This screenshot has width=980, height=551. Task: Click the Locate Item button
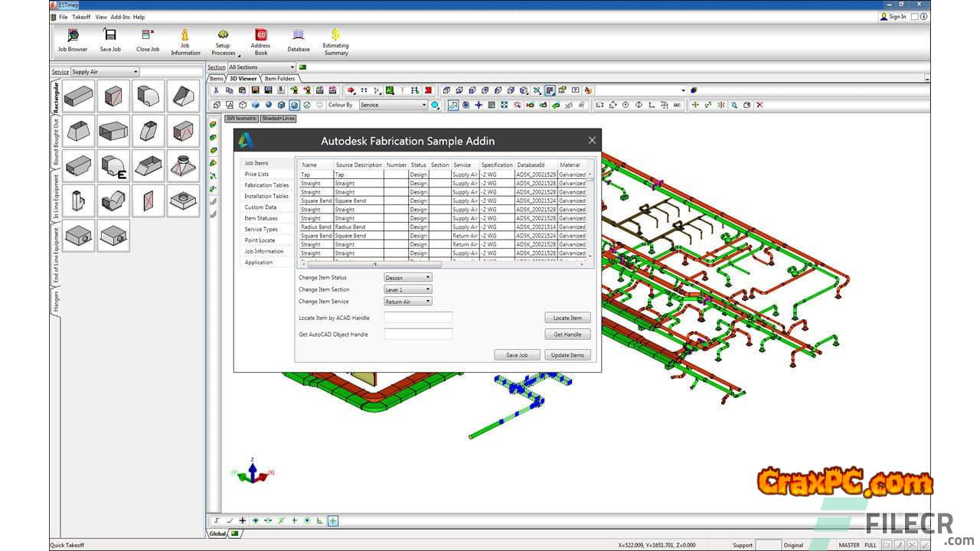tap(567, 318)
